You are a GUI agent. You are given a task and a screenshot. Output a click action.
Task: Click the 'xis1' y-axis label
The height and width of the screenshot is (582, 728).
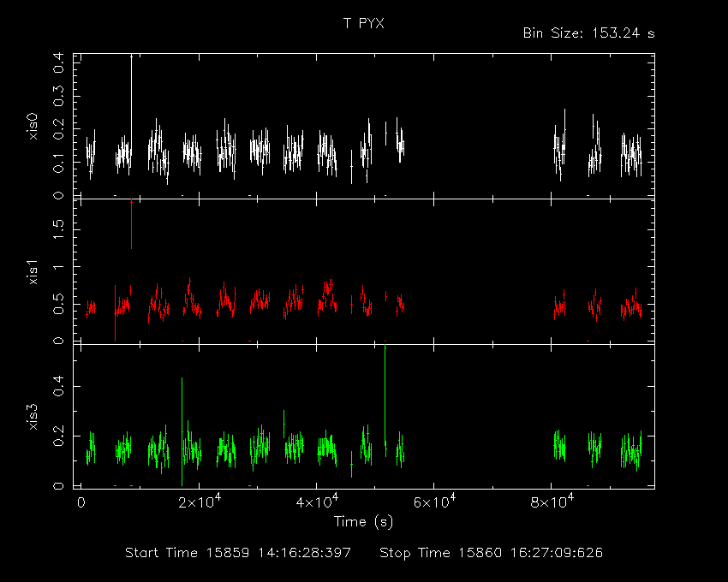(33, 271)
